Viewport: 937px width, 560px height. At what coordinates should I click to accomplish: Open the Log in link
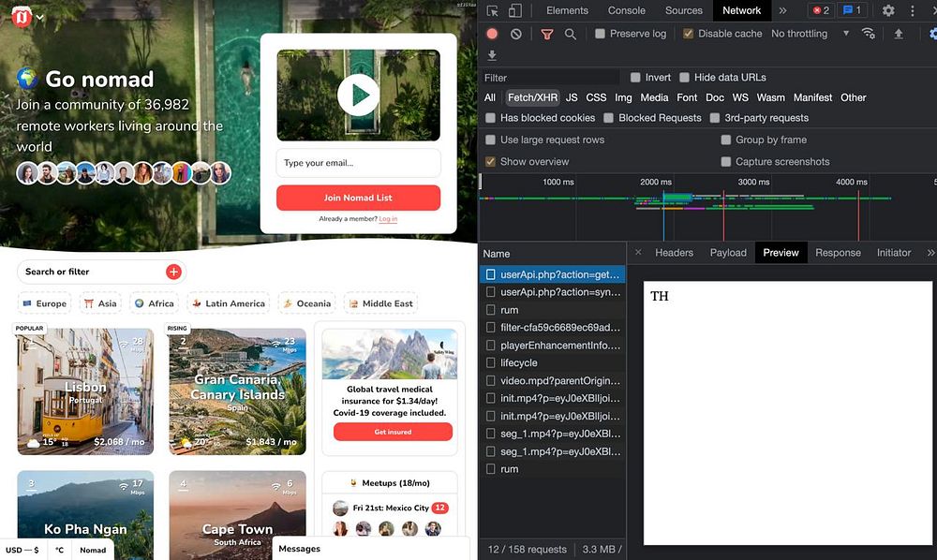(388, 219)
